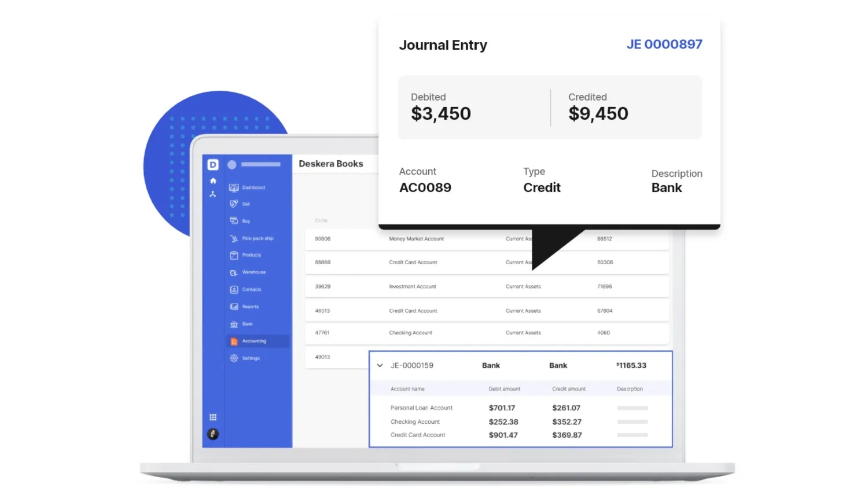Click Personal Loan Account line item
This screenshot has width=868, height=488.
(421, 408)
